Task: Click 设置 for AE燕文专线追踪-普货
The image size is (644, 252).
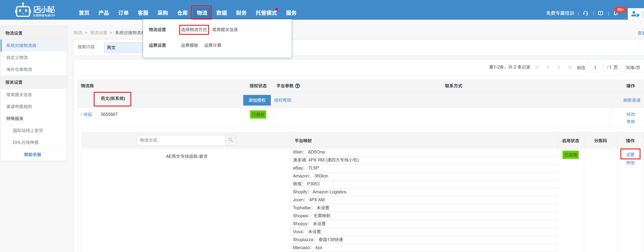Action: [630, 154]
